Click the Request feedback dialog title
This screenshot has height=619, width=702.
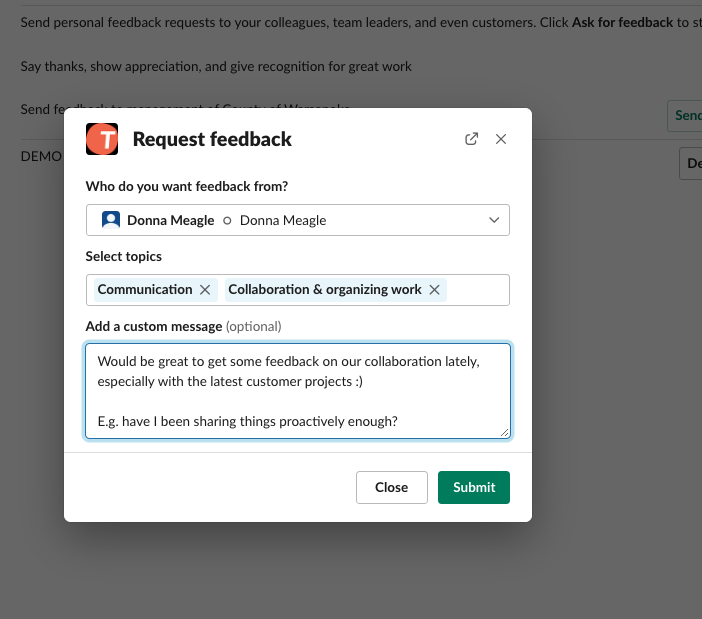pos(212,139)
